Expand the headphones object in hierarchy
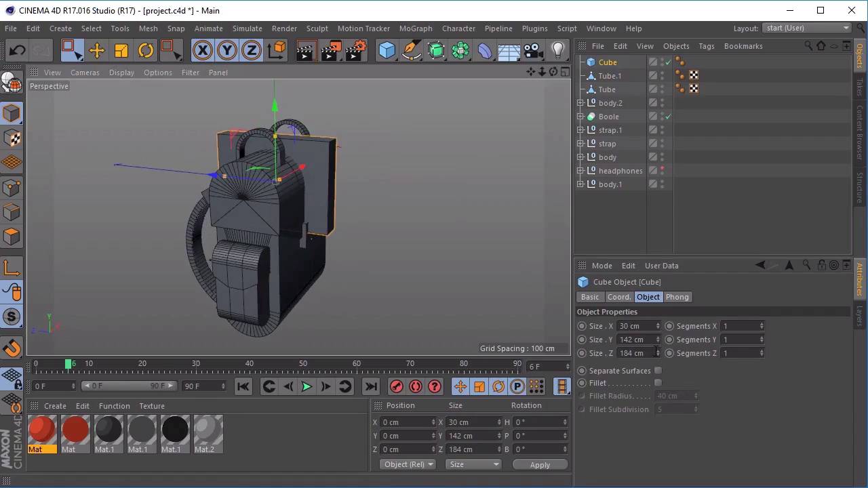This screenshot has height=488, width=868. [x=580, y=171]
